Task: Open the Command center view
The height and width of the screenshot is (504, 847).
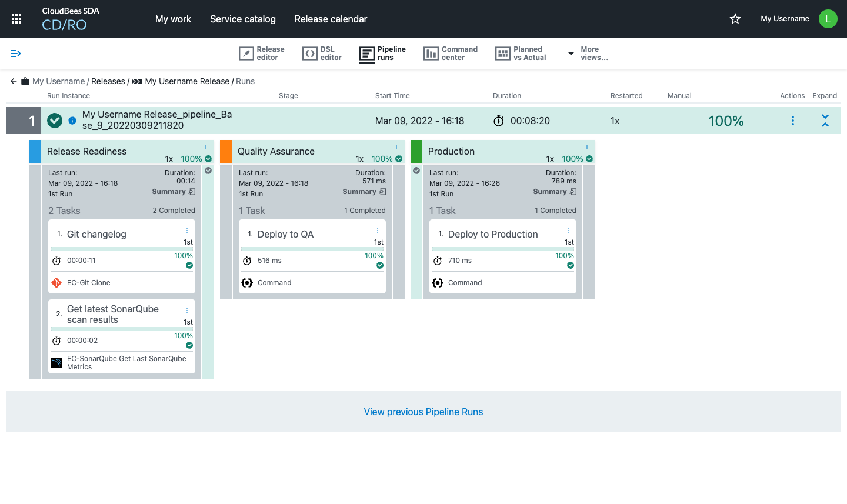Action: coord(451,54)
